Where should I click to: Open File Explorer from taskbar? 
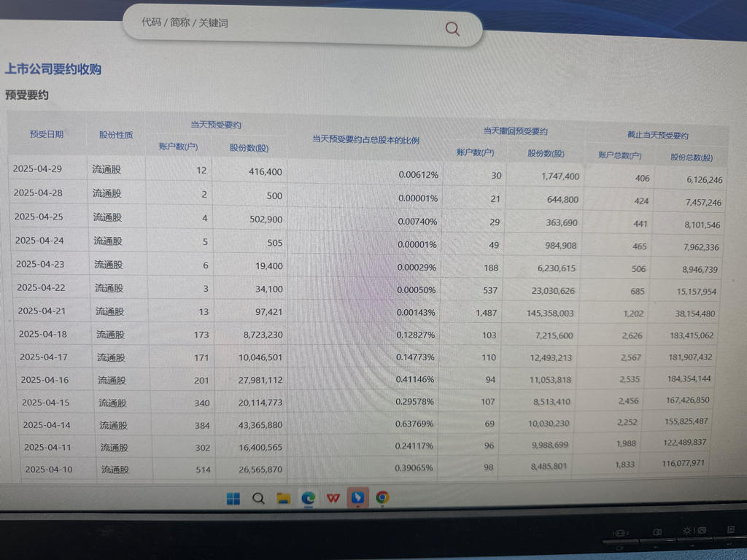[x=284, y=498]
